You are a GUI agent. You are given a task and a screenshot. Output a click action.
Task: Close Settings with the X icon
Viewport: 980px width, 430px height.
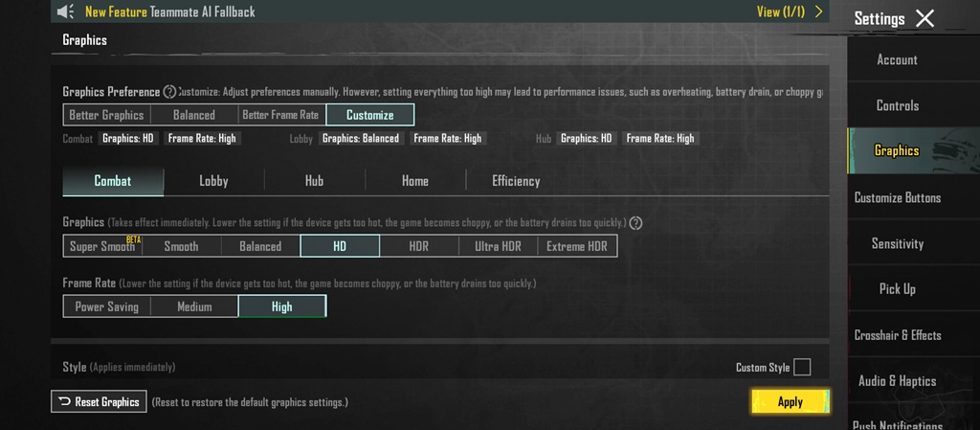click(x=924, y=18)
